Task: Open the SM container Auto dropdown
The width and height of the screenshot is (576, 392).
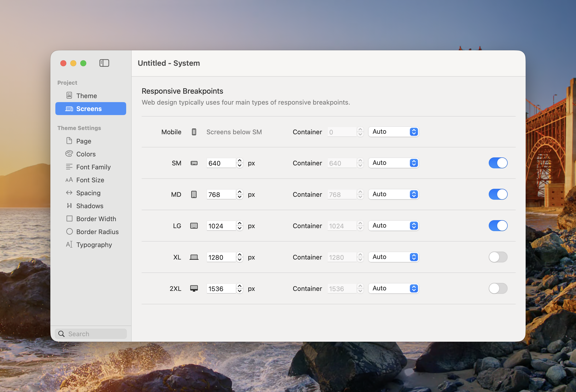Action: click(393, 163)
